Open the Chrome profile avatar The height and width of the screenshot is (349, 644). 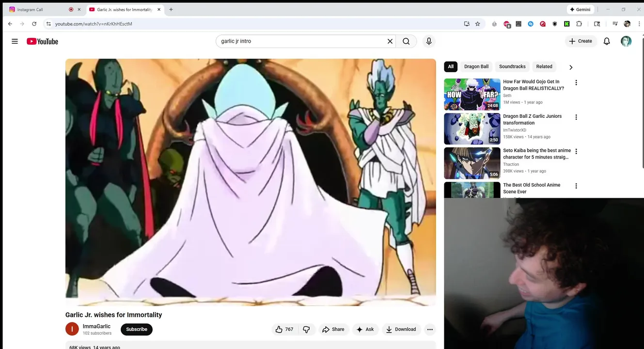[x=627, y=24]
